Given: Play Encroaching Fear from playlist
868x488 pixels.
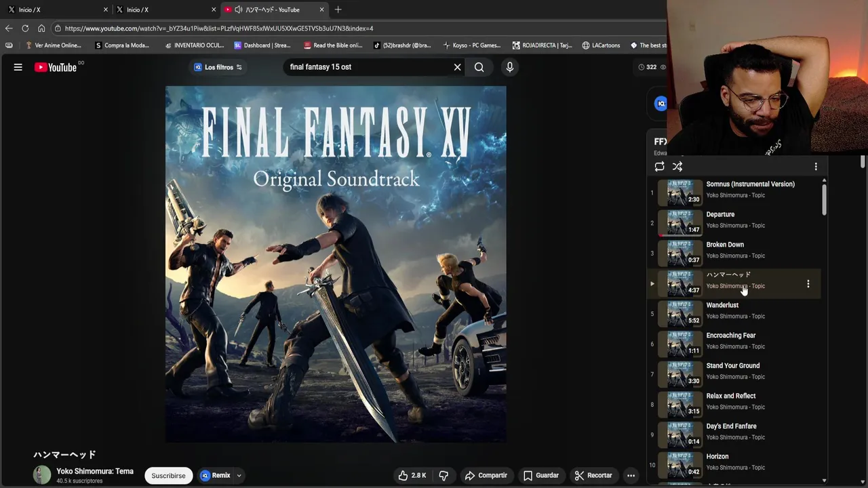Looking at the screenshot, I should 730,335.
